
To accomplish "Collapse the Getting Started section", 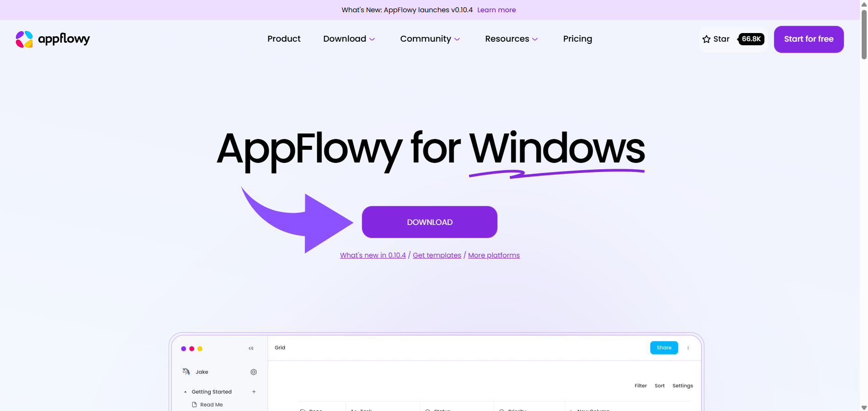I will coord(185,392).
